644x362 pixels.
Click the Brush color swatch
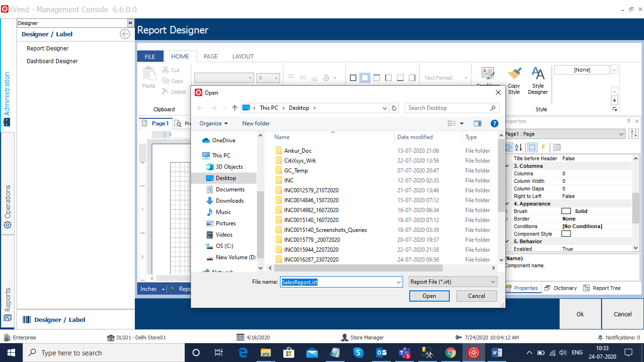[566, 211]
